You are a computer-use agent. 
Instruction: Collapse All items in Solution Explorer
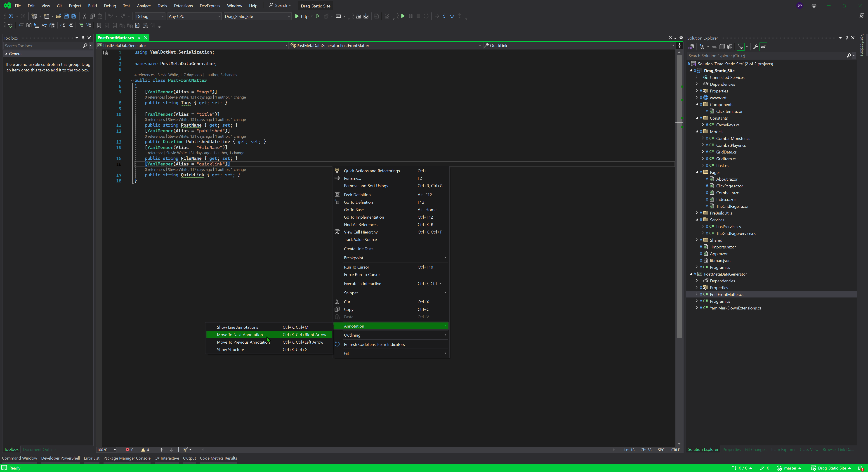point(722,47)
